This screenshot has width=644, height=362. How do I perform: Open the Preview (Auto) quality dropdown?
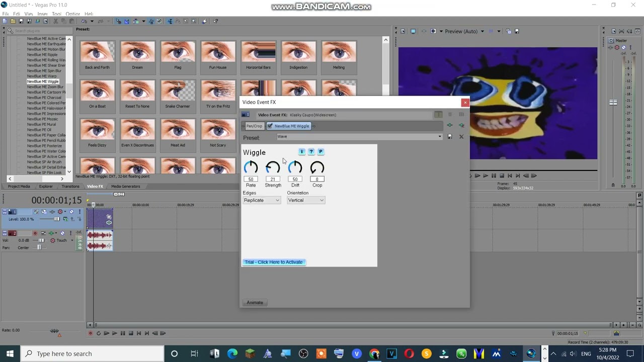482,31
